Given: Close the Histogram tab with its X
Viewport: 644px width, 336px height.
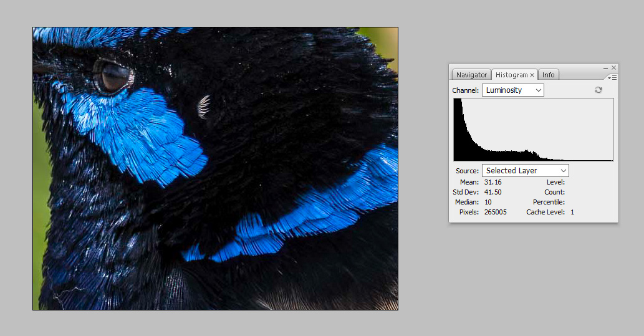Looking at the screenshot, I should pyautogui.click(x=532, y=75).
